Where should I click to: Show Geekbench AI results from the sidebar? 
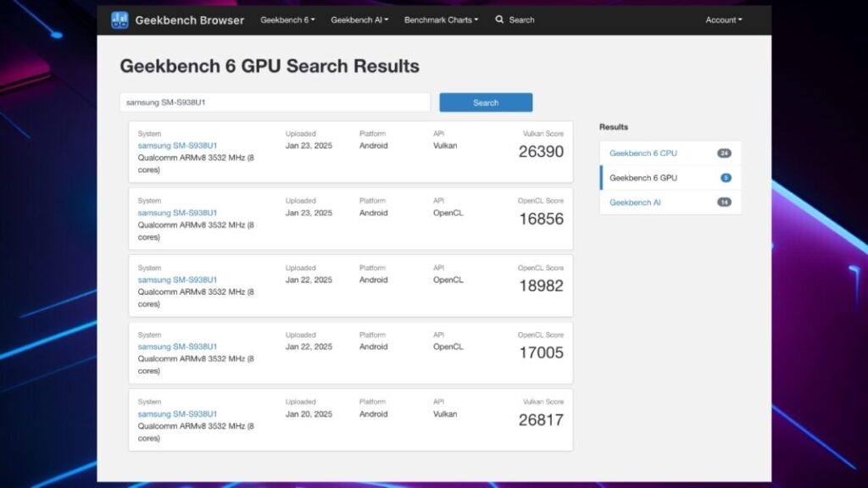pyautogui.click(x=635, y=202)
